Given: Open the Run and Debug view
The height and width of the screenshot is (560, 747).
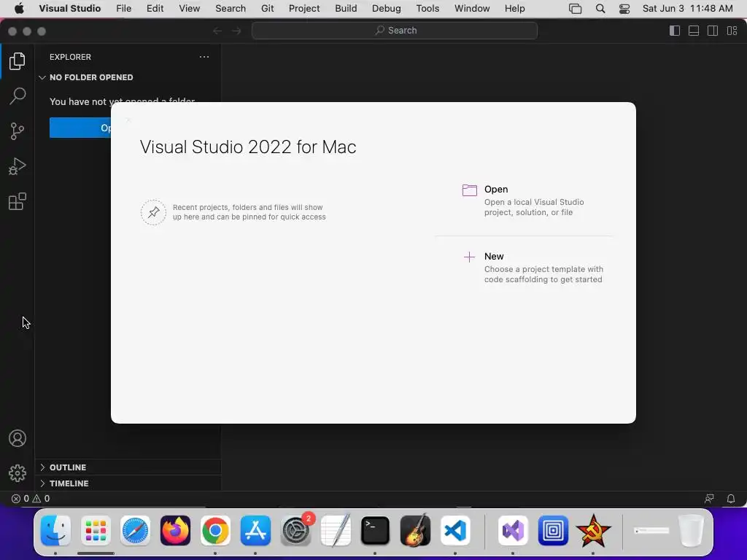Looking at the screenshot, I should click(x=18, y=166).
